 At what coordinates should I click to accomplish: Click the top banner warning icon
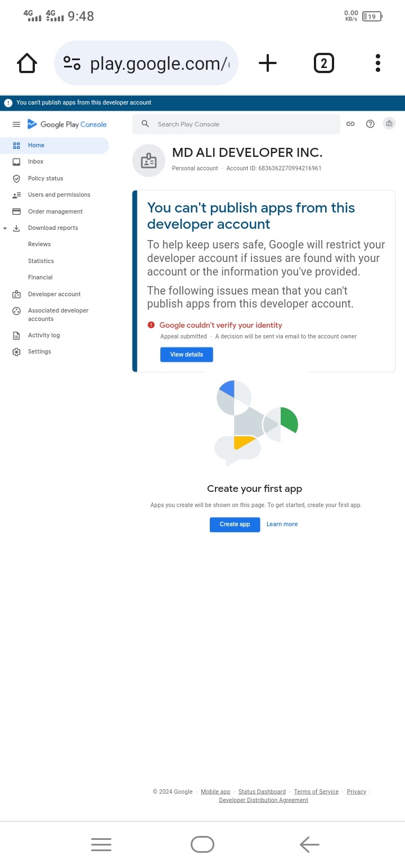click(8, 103)
